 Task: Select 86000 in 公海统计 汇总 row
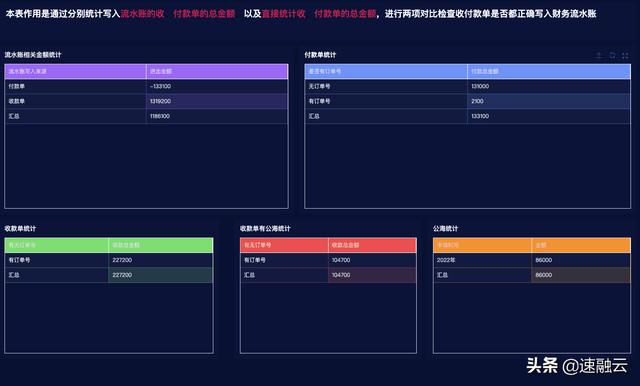coord(581,275)
